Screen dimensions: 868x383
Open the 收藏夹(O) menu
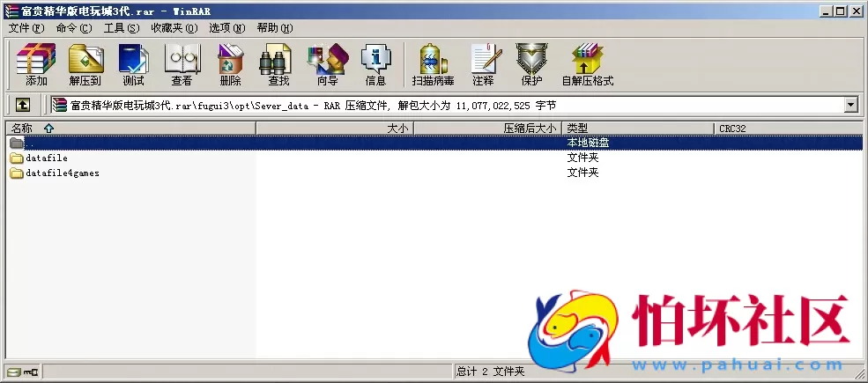174,28
